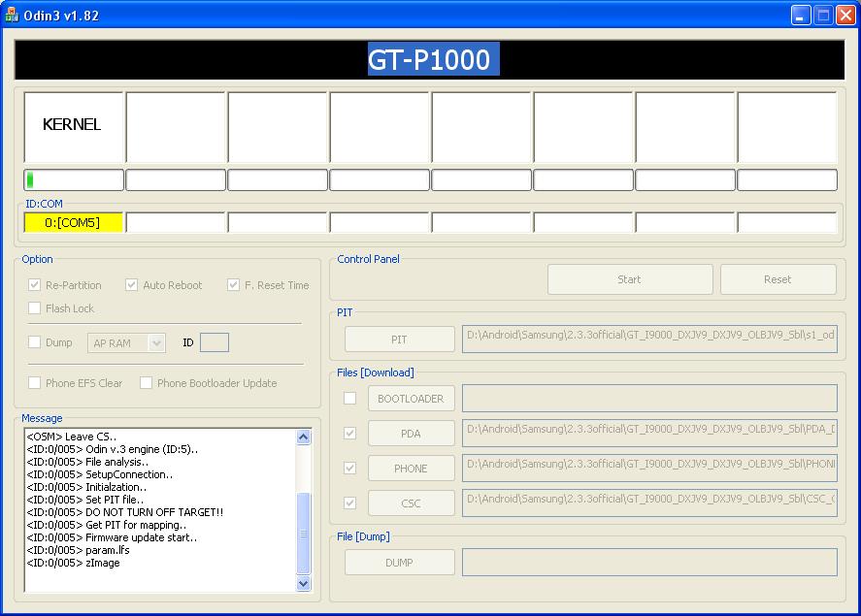The height and width of the screenshot is (616, 861).
Task: Click the PIT file button
Action: (x=400, y=340)
